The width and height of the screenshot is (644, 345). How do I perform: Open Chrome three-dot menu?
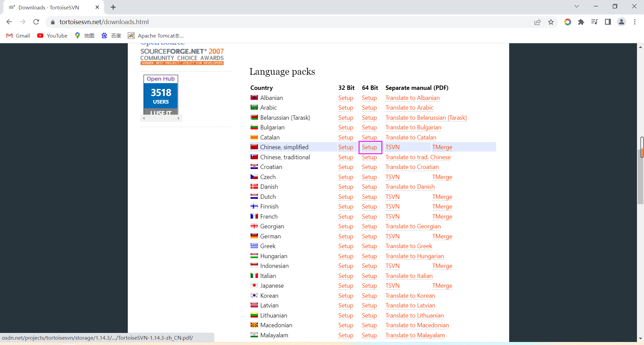tap(635, 22)
